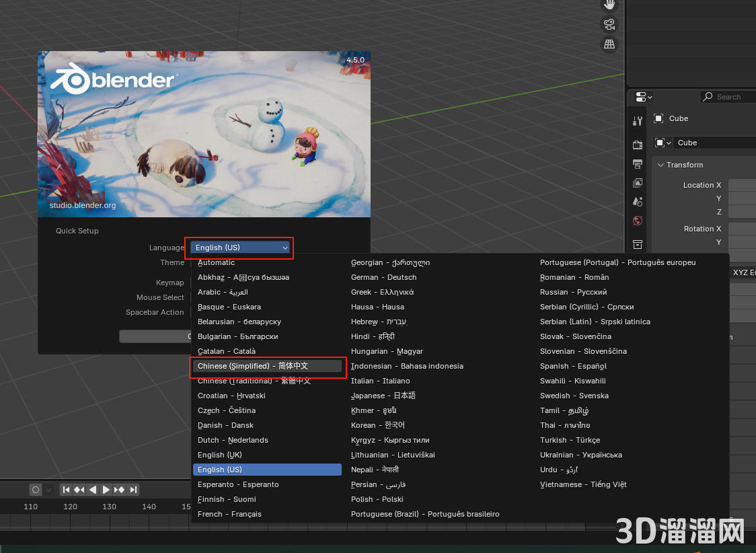Open the Language dropdown showing English (US)
This screenshot has height=553, width=756.
[239, 248]
